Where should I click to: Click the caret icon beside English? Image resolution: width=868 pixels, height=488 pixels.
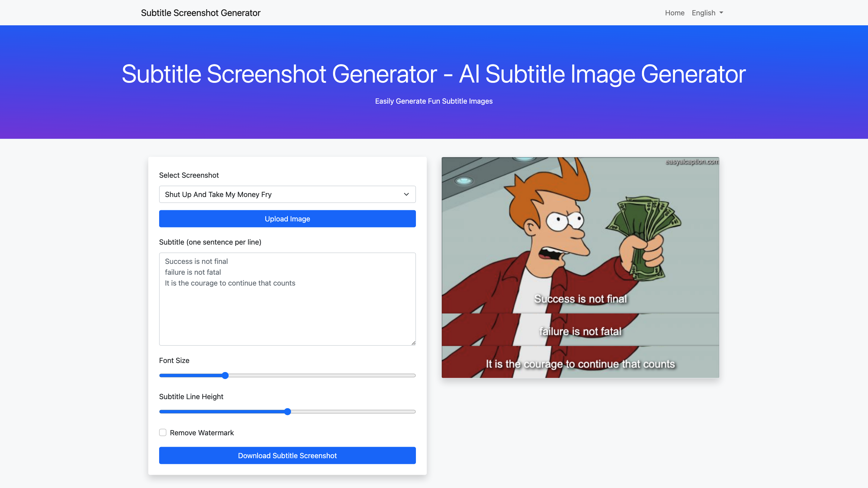click(721, 13)
